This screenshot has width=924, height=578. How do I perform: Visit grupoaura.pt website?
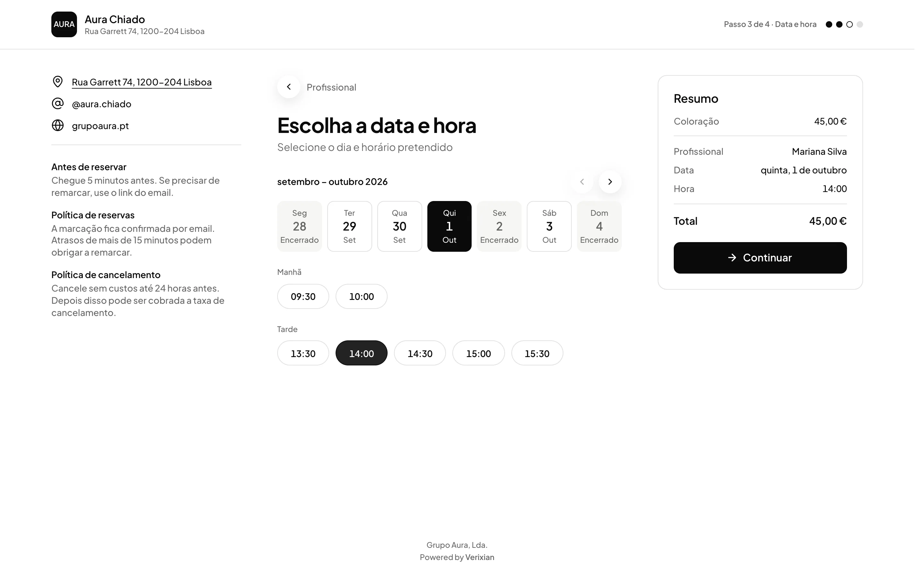pyautogui.click(x=100, y=126)
